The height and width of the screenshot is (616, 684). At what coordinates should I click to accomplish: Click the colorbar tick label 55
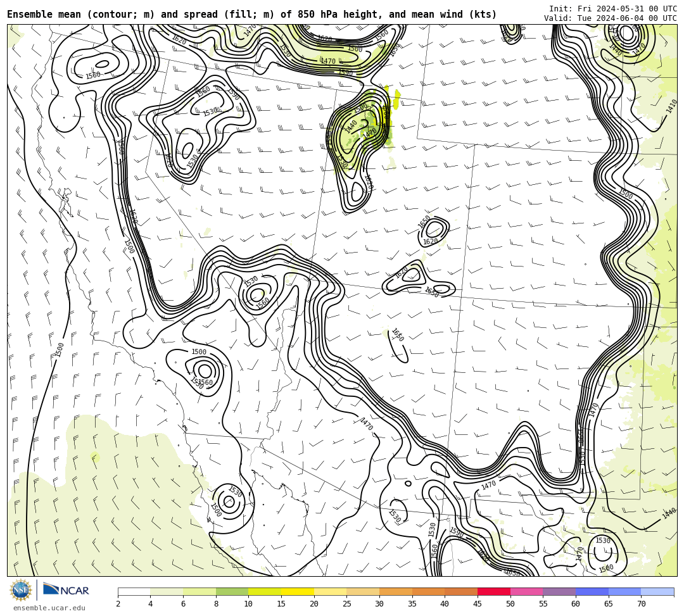point(543,604)
